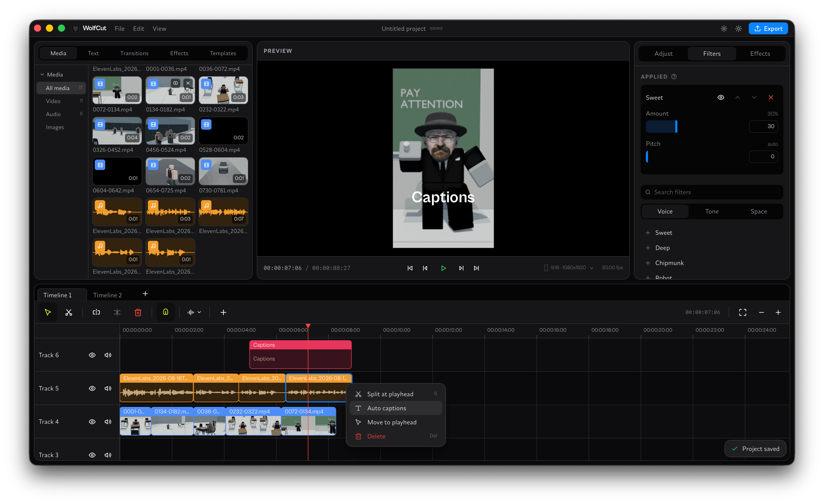Toggle Track 5 visibility eye
Screen dimensions: 824x504
[92, 388]
